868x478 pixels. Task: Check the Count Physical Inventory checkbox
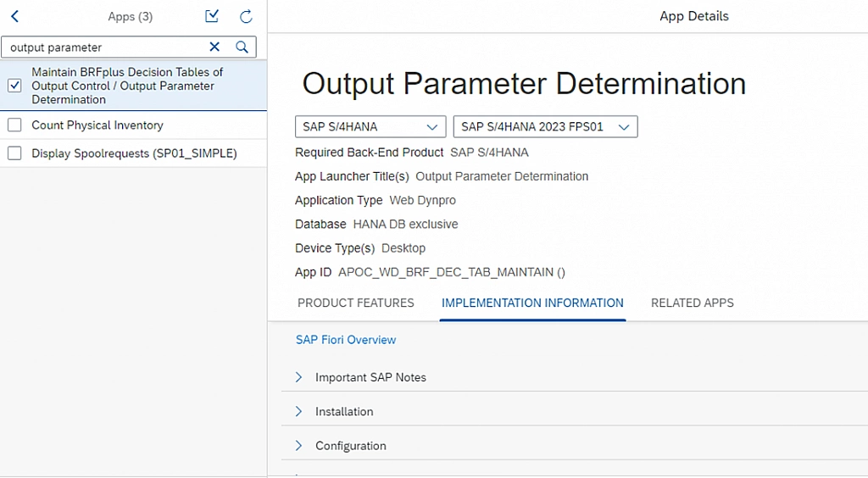[x=15, y=125]
